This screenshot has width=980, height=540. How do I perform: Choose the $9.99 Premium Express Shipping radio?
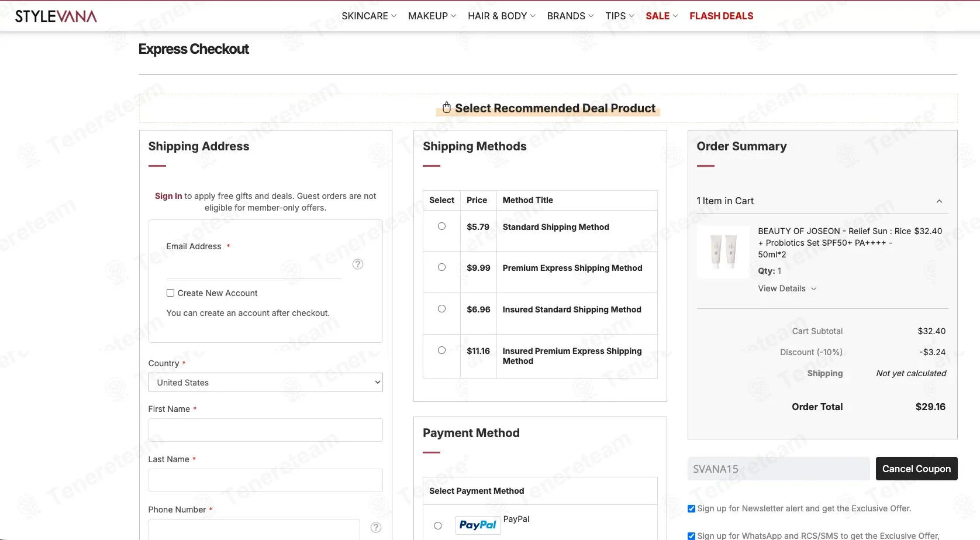pos(441,267)
